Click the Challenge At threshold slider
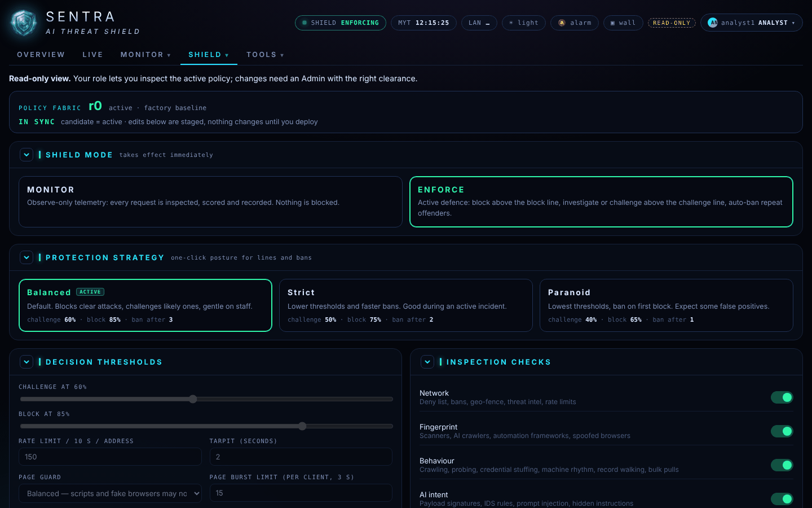 tap(206, 399)
